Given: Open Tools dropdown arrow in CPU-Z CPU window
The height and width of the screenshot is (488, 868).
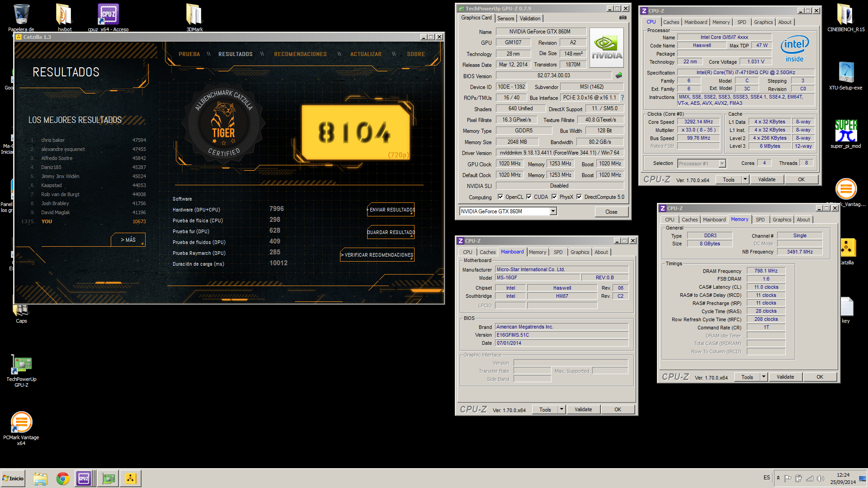Looking at the screenshot, I should tap(745, 179).
